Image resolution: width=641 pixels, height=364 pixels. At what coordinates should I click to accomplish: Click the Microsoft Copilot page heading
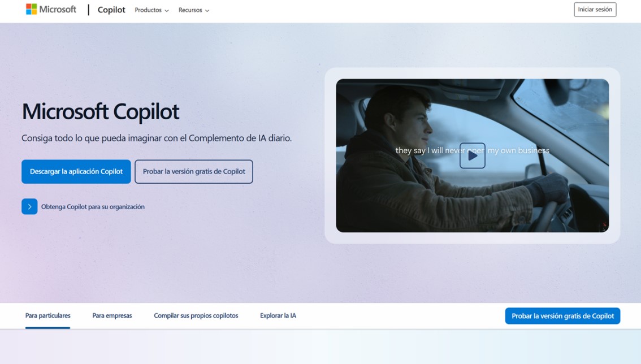coord(100,111)
